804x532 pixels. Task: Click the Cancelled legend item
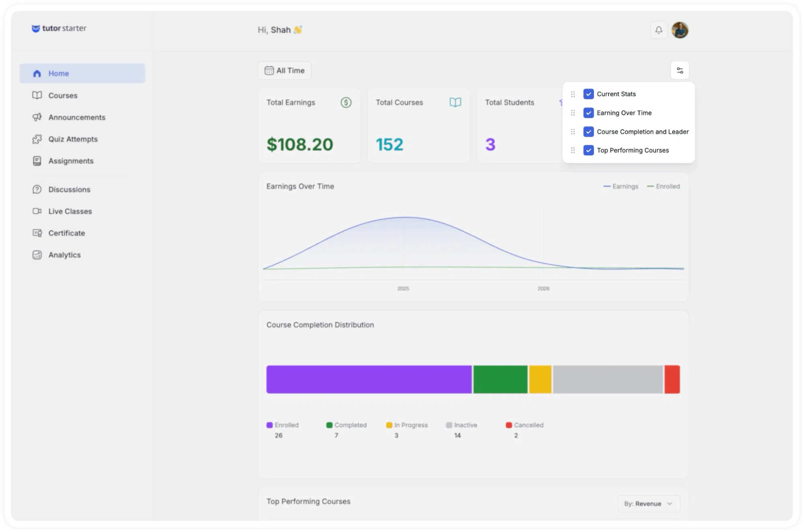pos(525,430)
